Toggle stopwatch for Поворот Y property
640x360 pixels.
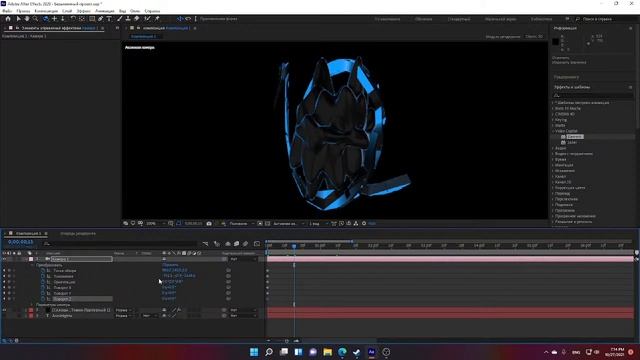click(x=43, y=293)
